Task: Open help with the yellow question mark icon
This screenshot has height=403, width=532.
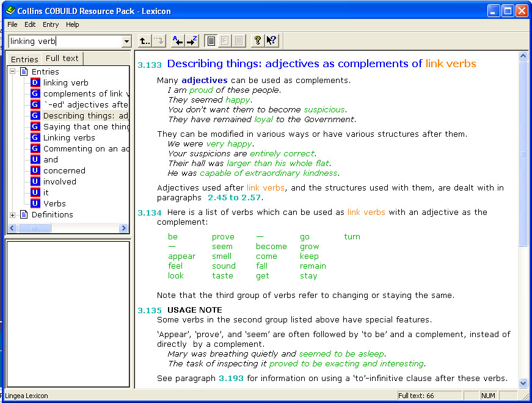Action: click(258, 41)
